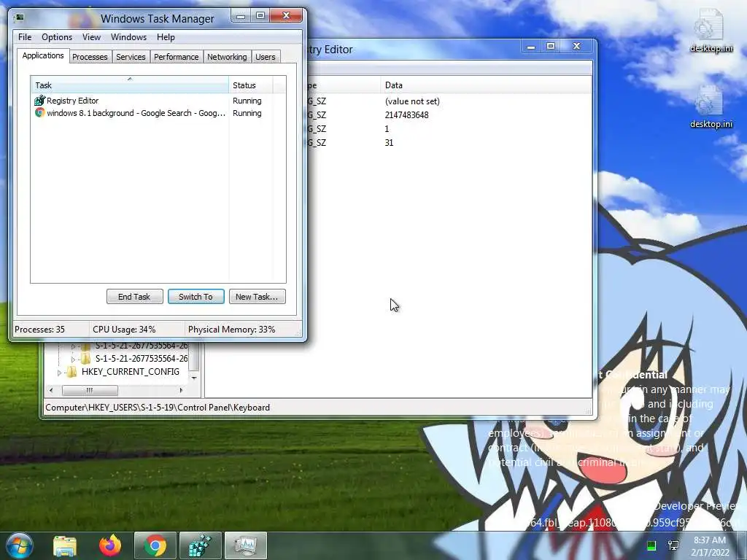Open the Help menu in Task Manager
This screenshot has width=747, height=560.
166,37
